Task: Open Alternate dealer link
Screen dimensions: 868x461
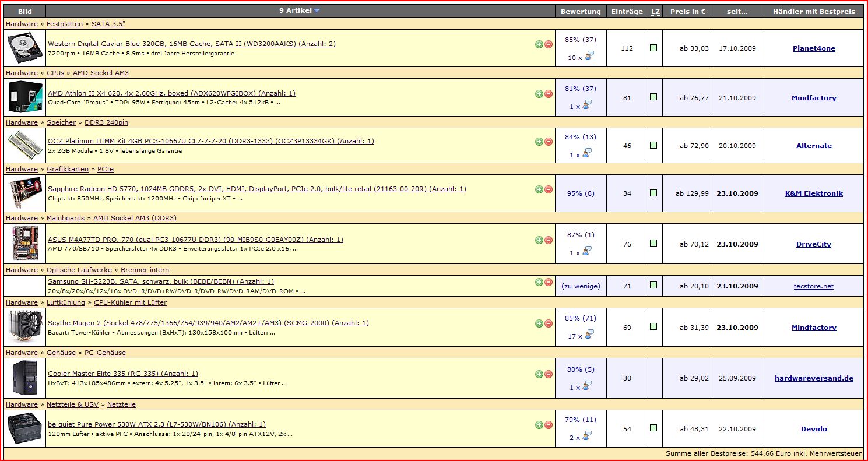Action: (814, 146)
